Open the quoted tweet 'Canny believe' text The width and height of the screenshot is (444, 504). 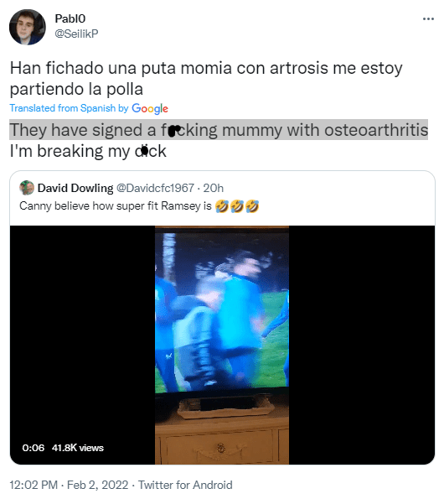click(116, 205)
